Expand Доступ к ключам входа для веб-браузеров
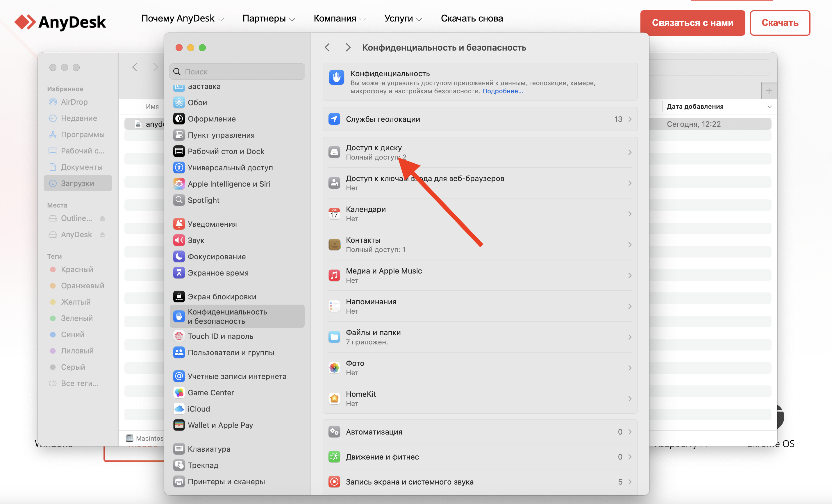This screenshot has width=832, height=504. click(480, 183)
